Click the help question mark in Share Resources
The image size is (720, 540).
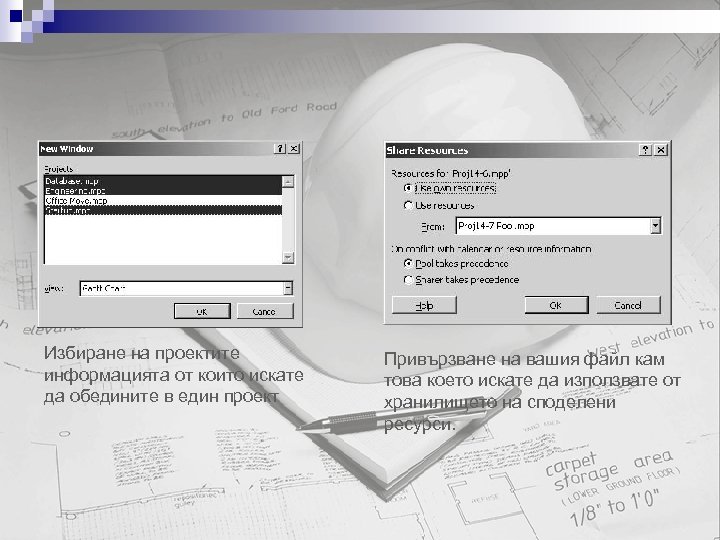click(645, 150)
